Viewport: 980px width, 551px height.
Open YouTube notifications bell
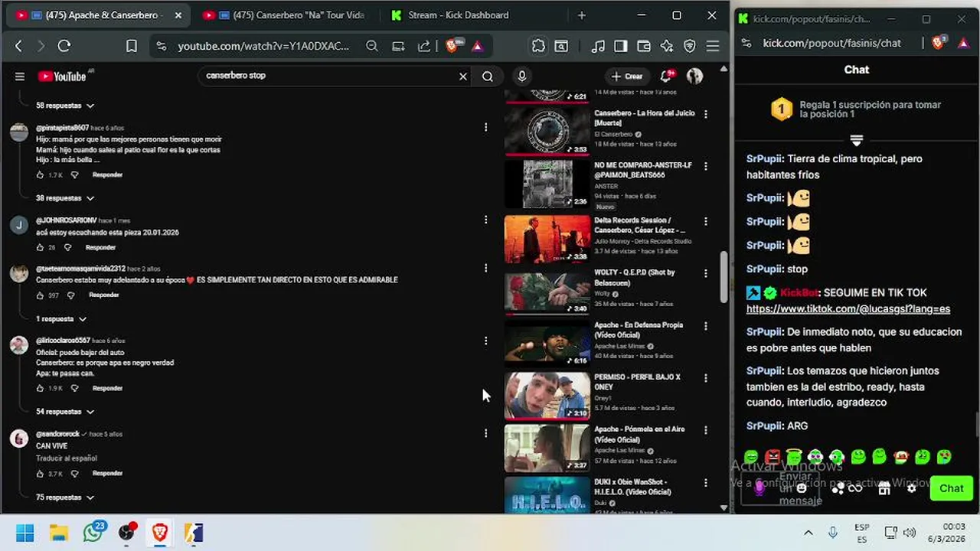(666, 76)
